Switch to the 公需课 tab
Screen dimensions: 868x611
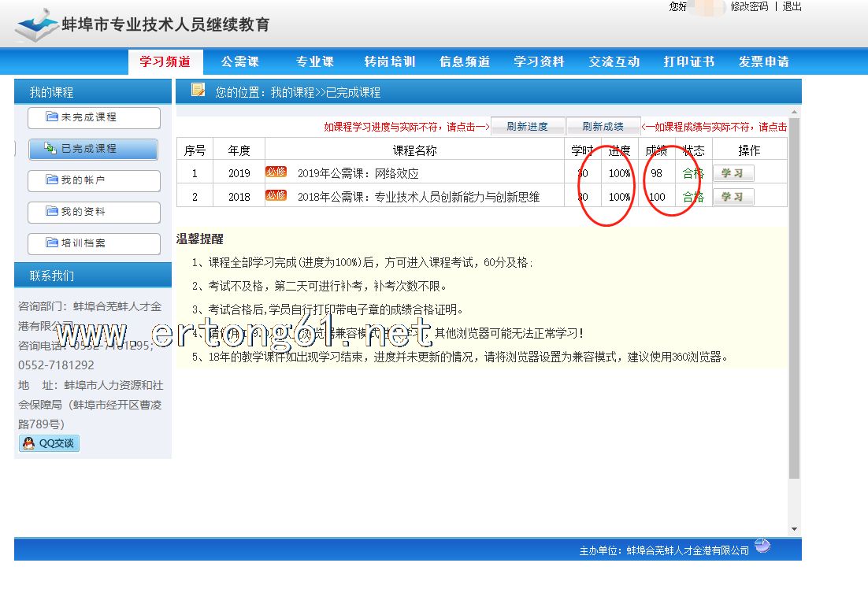click(x=239, y=61)
